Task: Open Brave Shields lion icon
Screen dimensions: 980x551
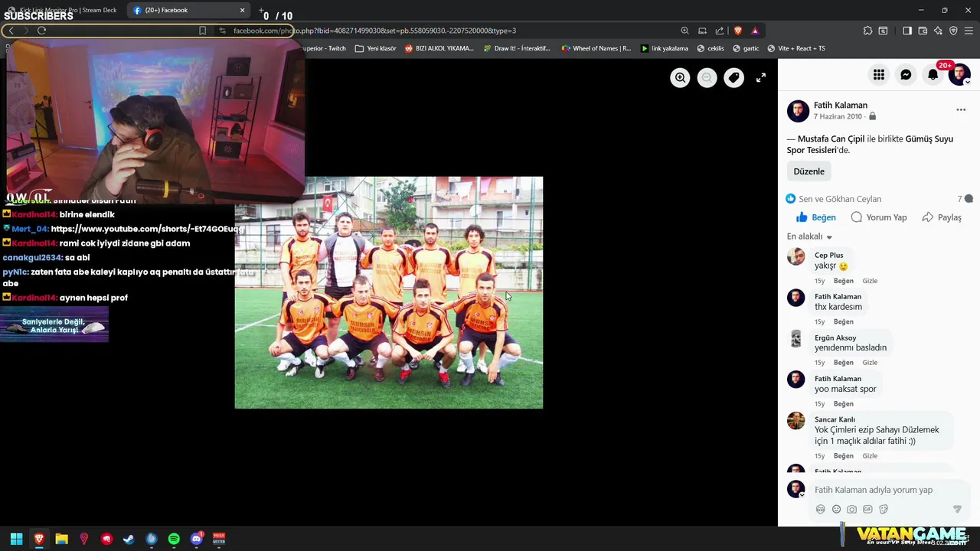Action: [738, 31]
